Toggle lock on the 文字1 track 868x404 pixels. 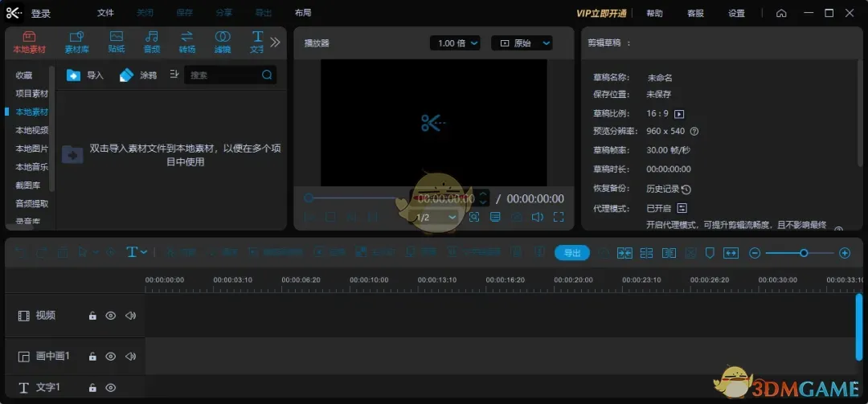pos(92,388)
